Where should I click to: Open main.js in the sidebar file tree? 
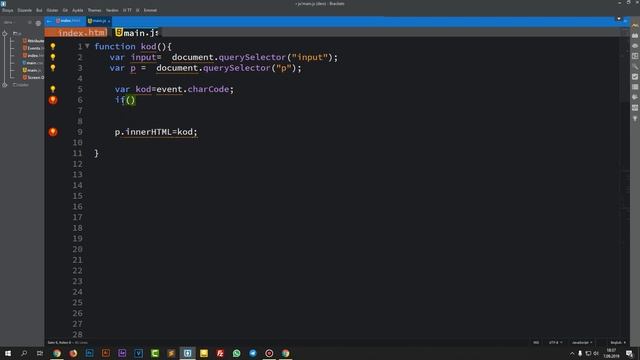pyautogui.click(x=32, y=70)
